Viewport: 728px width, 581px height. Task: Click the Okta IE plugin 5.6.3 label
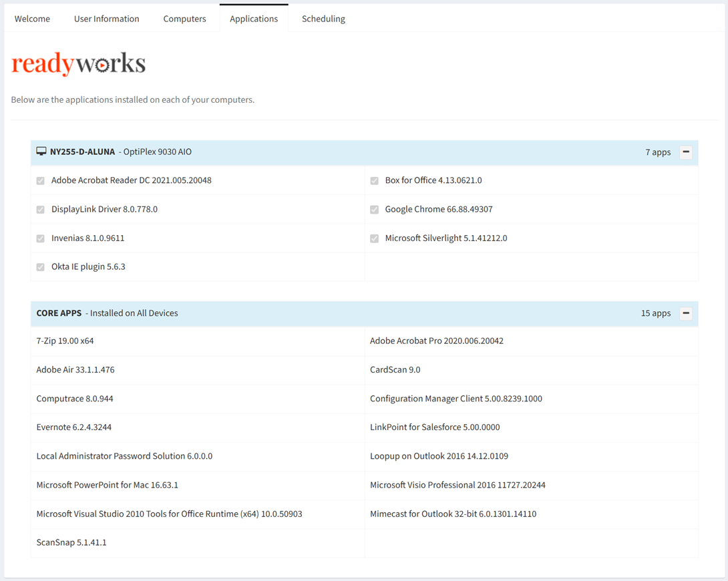coord(88,267)
